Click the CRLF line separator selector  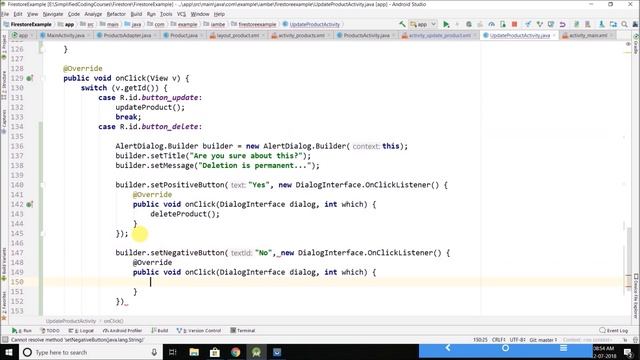(x=499, y=340)
